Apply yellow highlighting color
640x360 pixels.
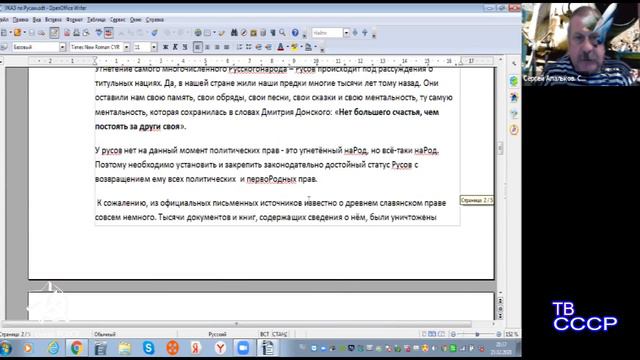click(x=295, y=47)
